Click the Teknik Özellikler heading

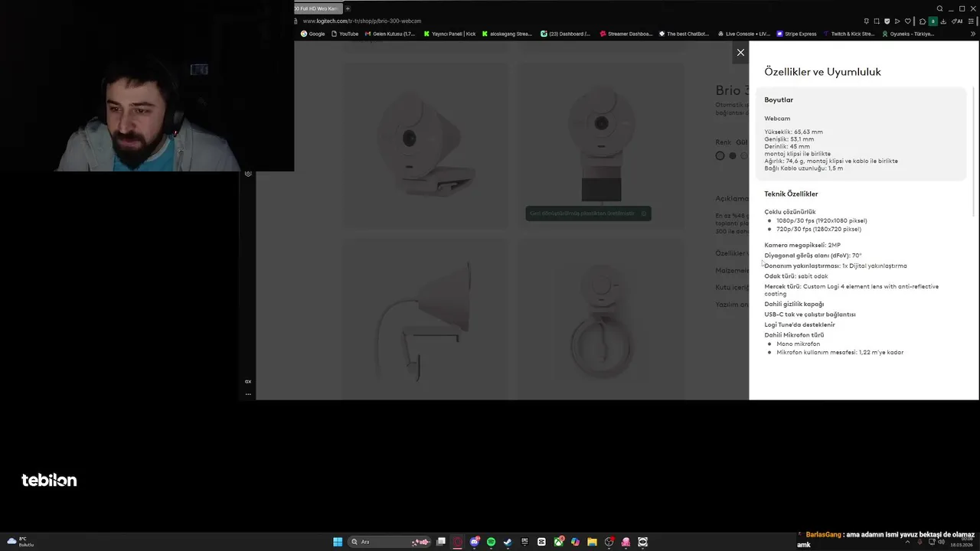(791, 194)
